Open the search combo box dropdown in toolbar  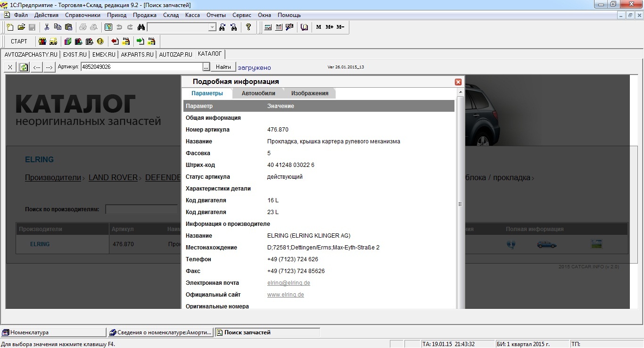212,27
